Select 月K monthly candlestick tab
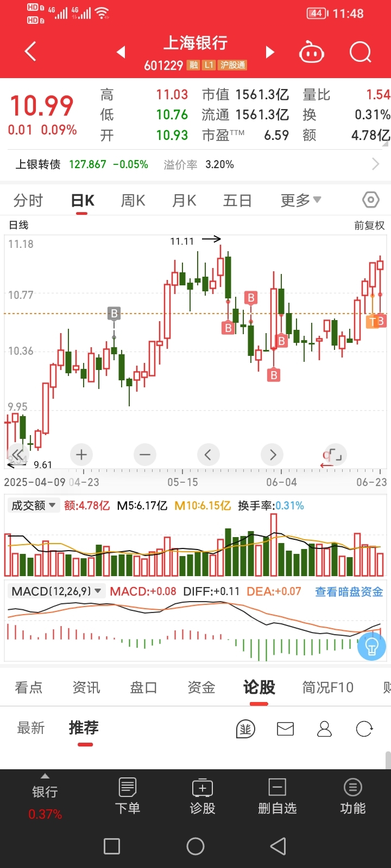 (184, 200)
